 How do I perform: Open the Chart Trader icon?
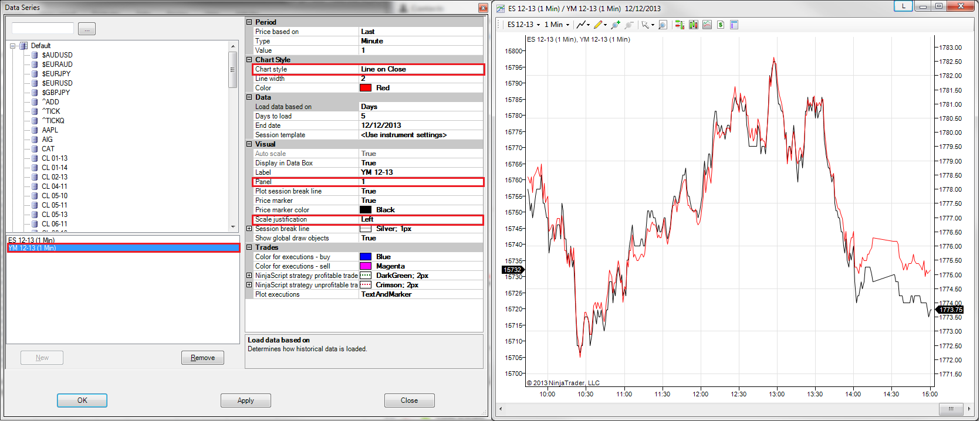pyautogui.click(x=680, y=25)
